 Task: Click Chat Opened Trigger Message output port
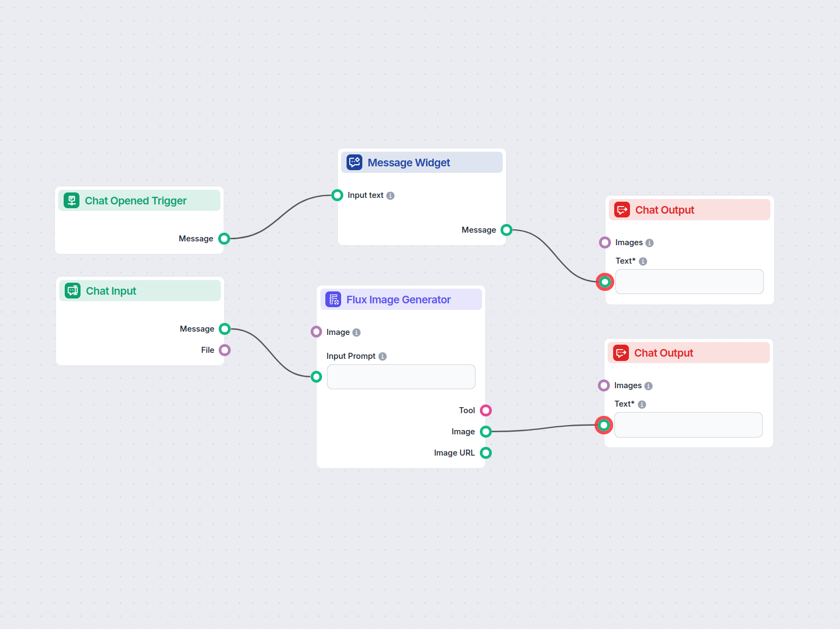pyautogui.click(x=224, y=239)
